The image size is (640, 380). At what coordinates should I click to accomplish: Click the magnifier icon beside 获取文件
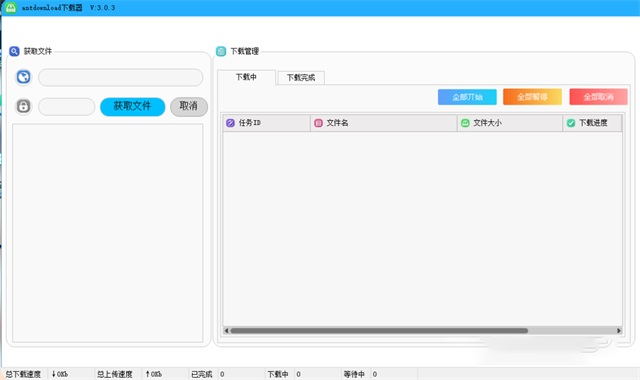[x=14, y=51]
